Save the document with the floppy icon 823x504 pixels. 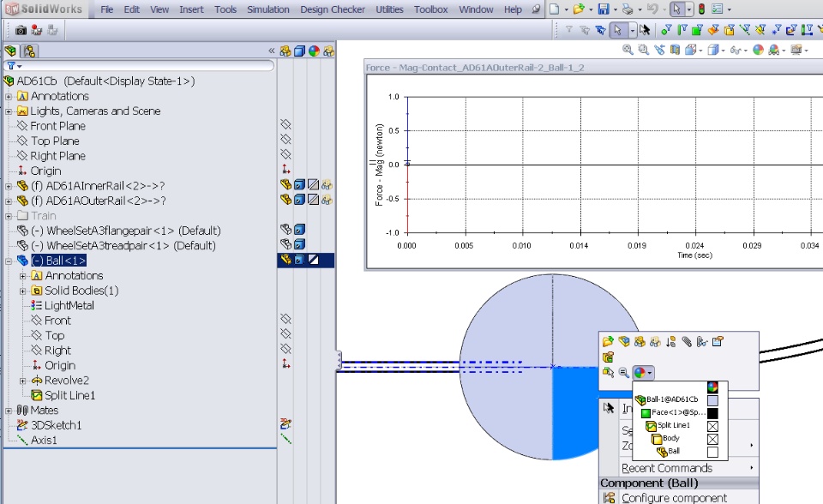[604, 9]
